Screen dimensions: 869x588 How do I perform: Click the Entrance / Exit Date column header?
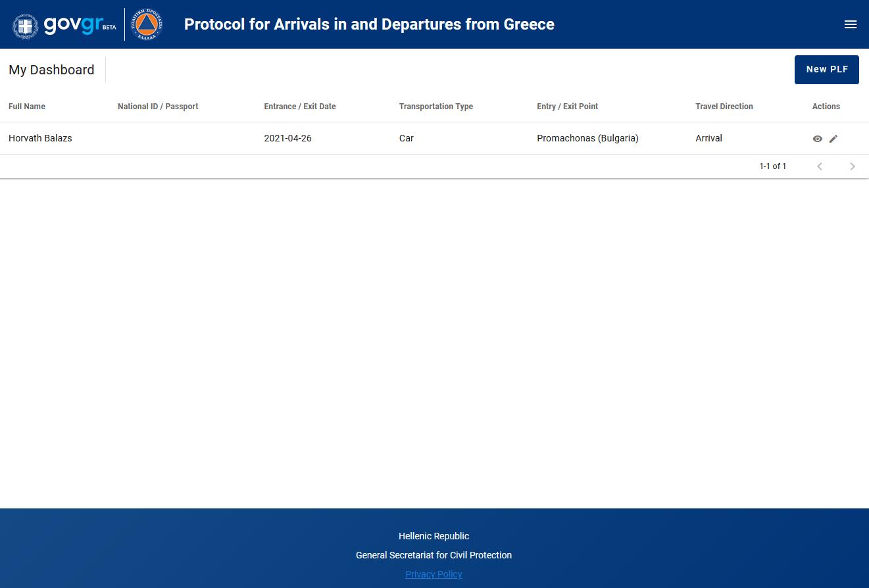click(x=300, y=107)
